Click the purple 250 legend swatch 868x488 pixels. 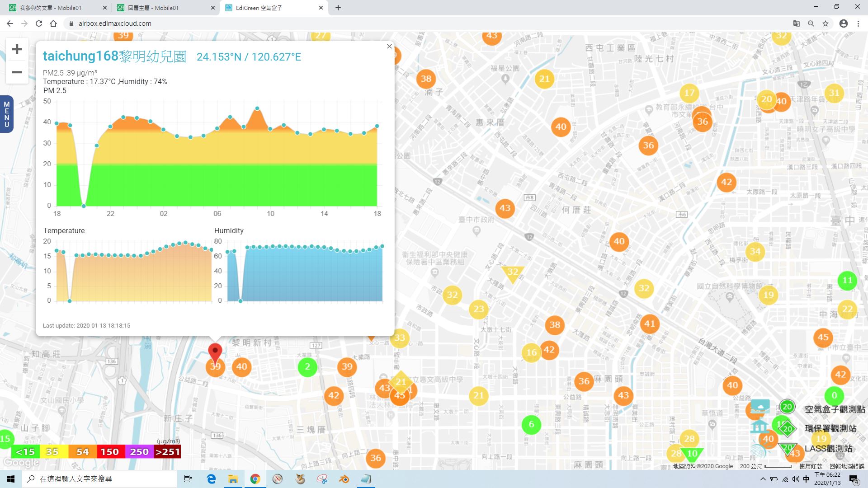(139, 452)
